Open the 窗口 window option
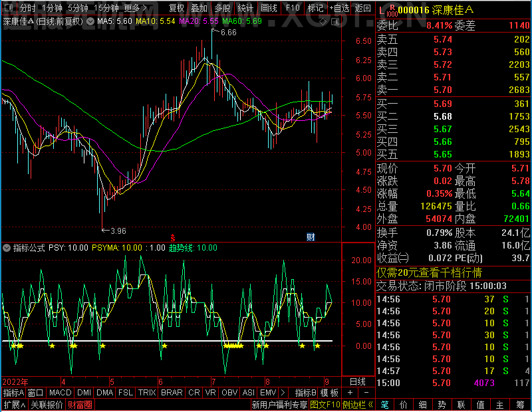This screenshot has height=412, width=532. point(36,393)
